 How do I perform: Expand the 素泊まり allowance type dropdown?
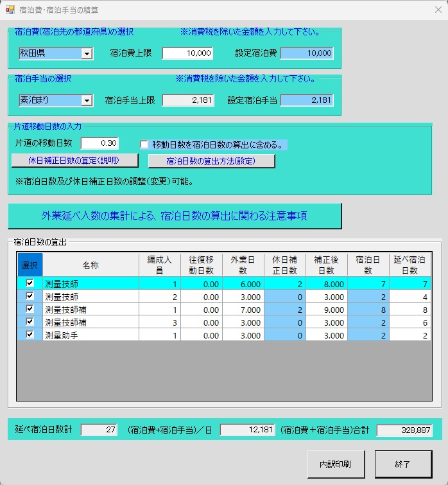(87, 100)
